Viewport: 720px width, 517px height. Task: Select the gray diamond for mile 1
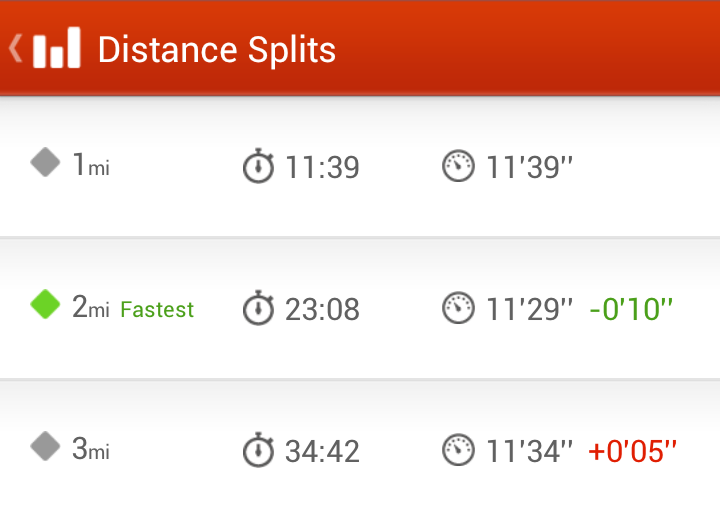(x=45, y=162)
